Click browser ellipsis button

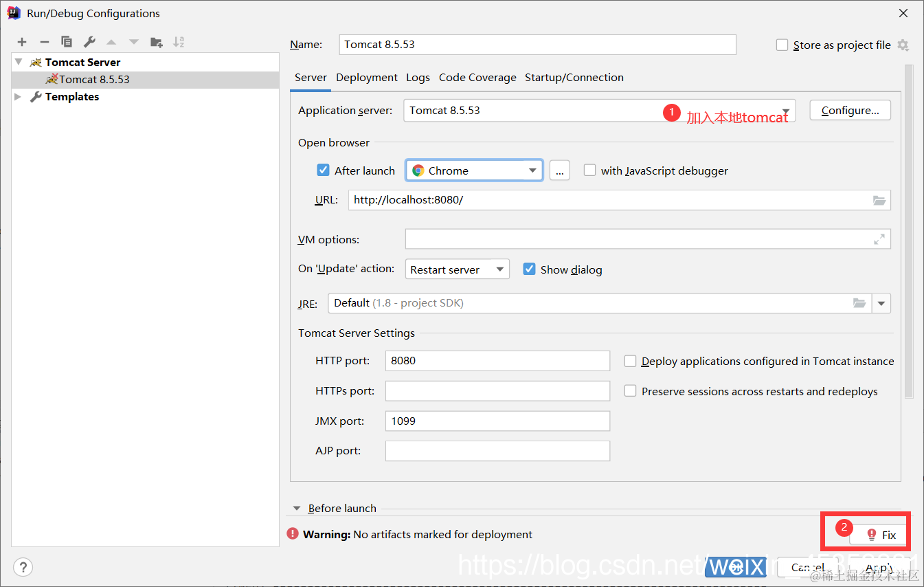(559, 170)
